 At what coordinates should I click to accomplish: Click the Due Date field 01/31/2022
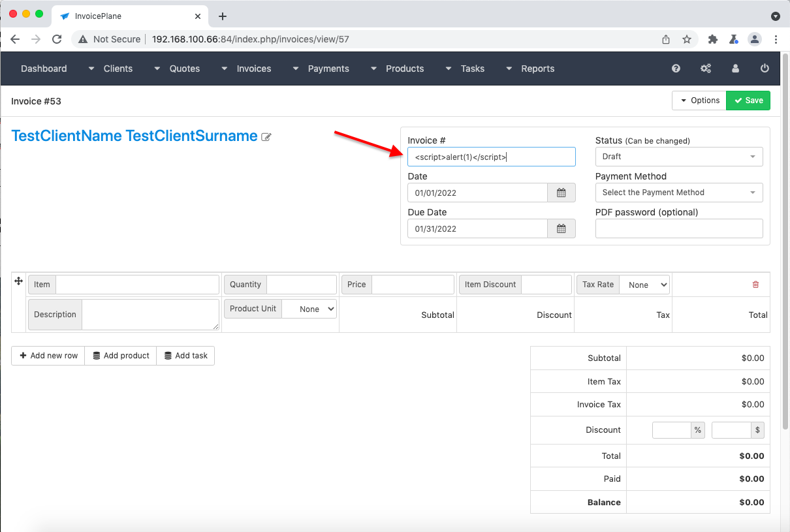click(x=477, y=228)
